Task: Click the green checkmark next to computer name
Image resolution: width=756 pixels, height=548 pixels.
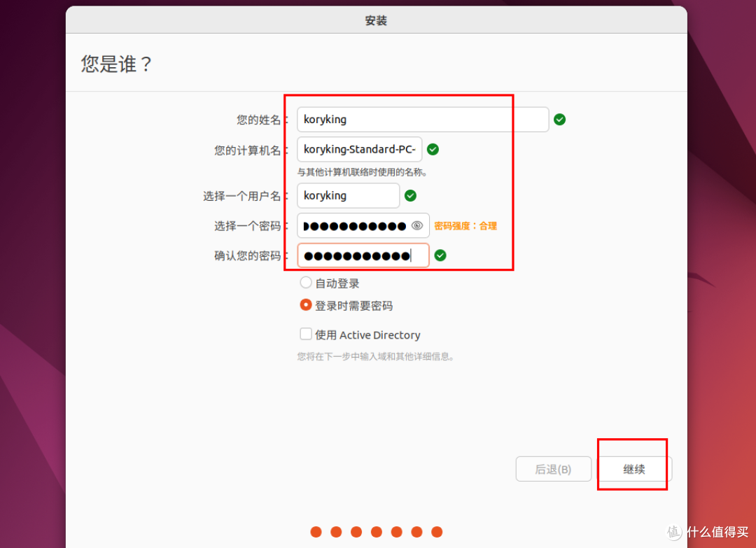Action: point(433,149)
